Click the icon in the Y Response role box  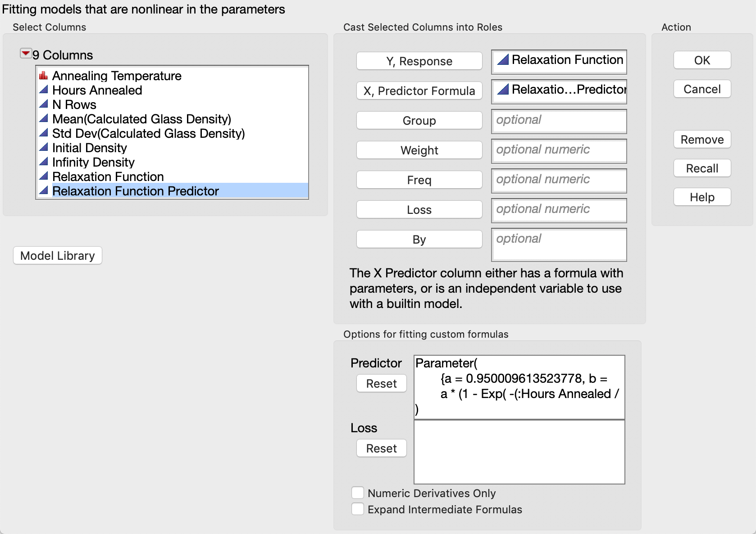[503, 60]
